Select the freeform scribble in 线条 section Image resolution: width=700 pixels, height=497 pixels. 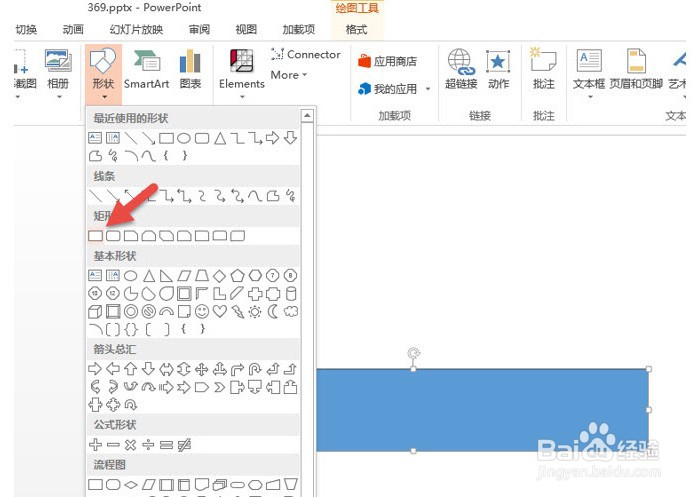click(x=291, y=195)
